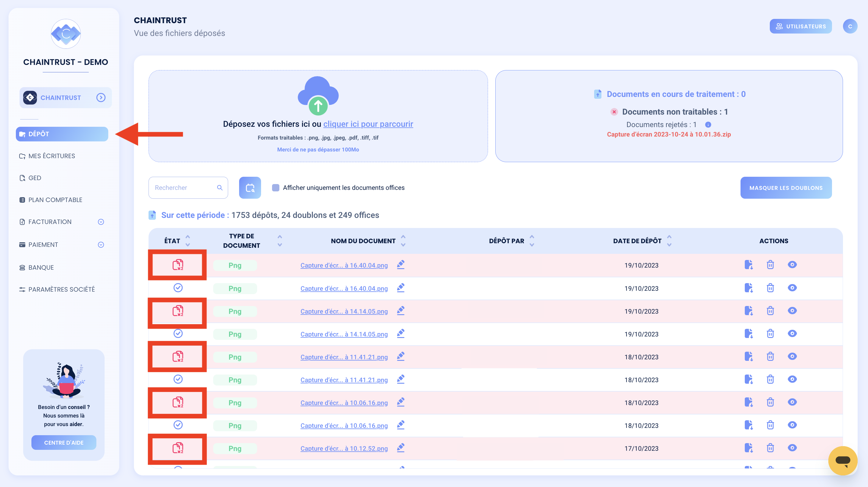The height and width of the screenshot is (487, 868).
Task: Open the Chaintrust company switcher arrow
Action: coord(101,98)
